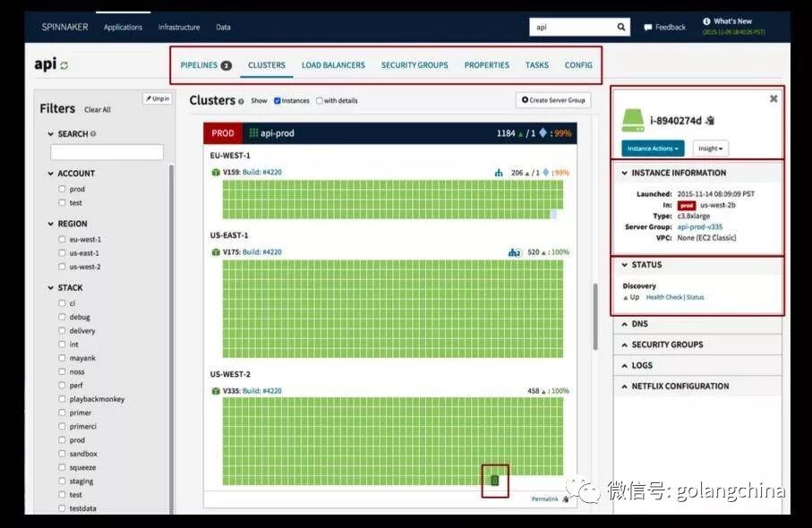Open the Infrastructure menu

[x=179, y=27]
